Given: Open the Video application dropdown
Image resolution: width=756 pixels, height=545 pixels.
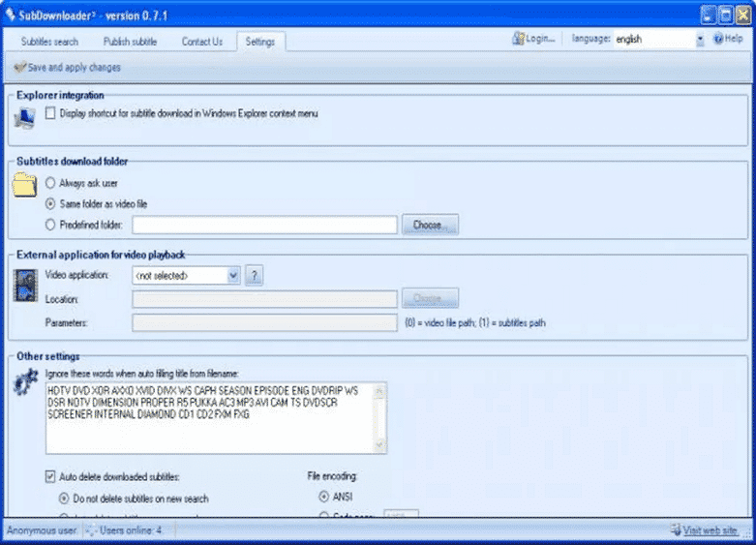Looking at the screenshot, I should pos(233,276).
